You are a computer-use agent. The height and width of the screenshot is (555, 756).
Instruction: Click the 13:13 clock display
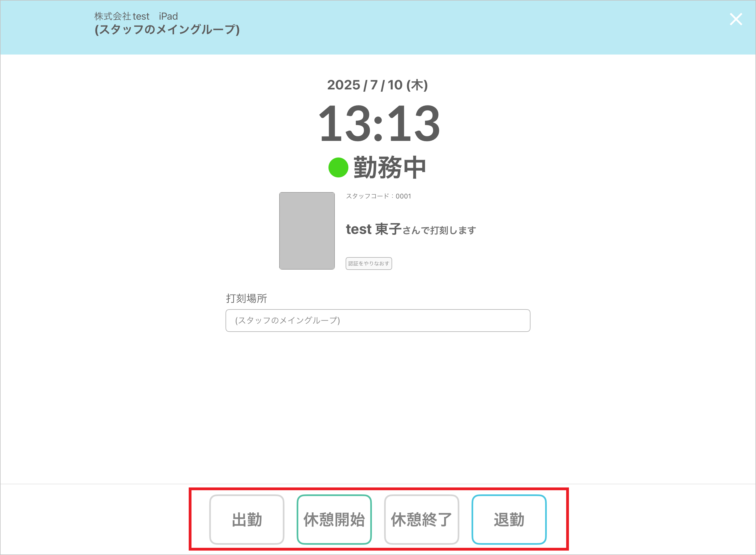(x=379, y=124)
